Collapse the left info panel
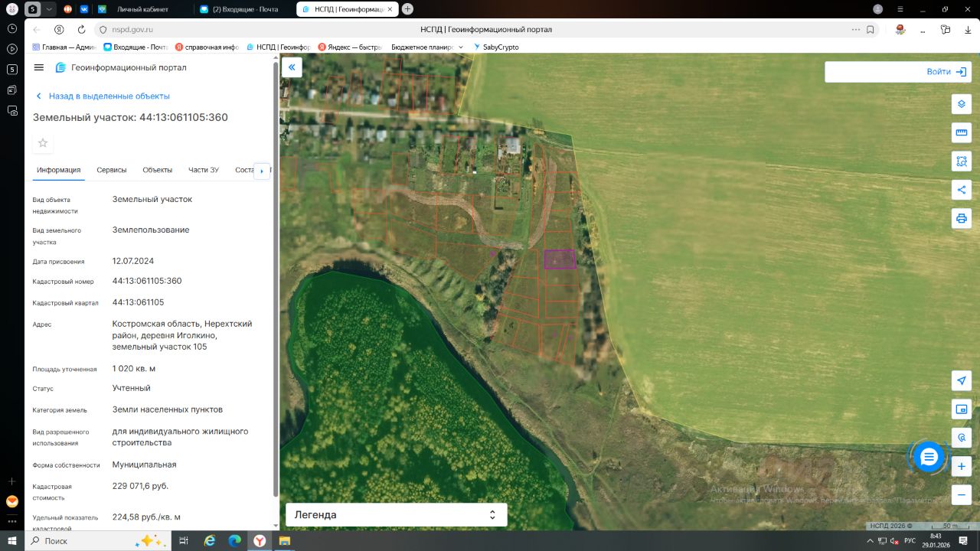 [x=292, y=67]
